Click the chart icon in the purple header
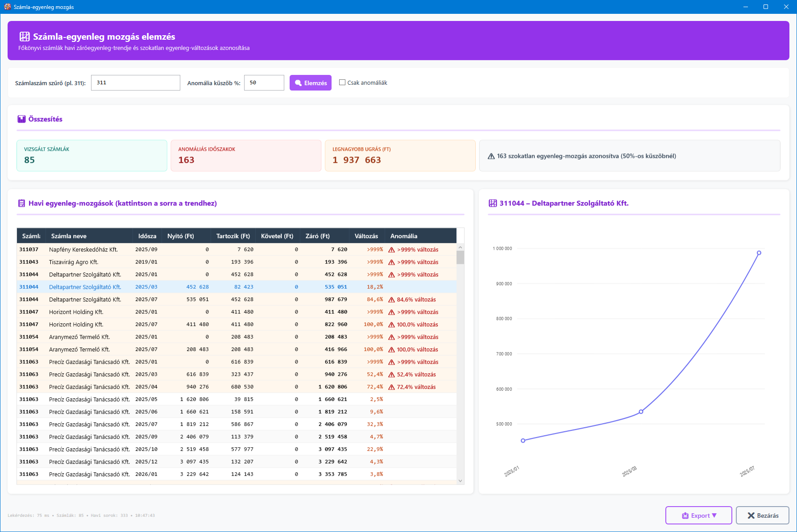Viewport: 797px width, 532px height. coord(25,37)
